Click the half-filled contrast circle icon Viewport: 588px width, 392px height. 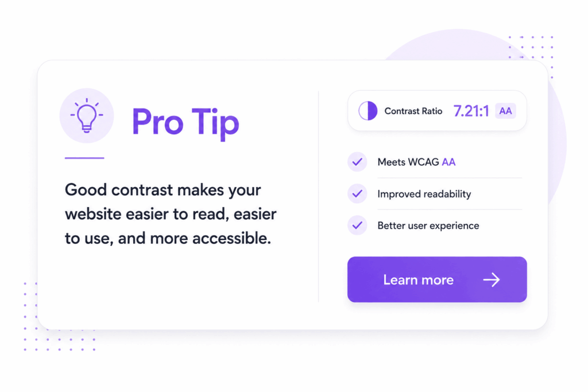[x=367, y=111]
